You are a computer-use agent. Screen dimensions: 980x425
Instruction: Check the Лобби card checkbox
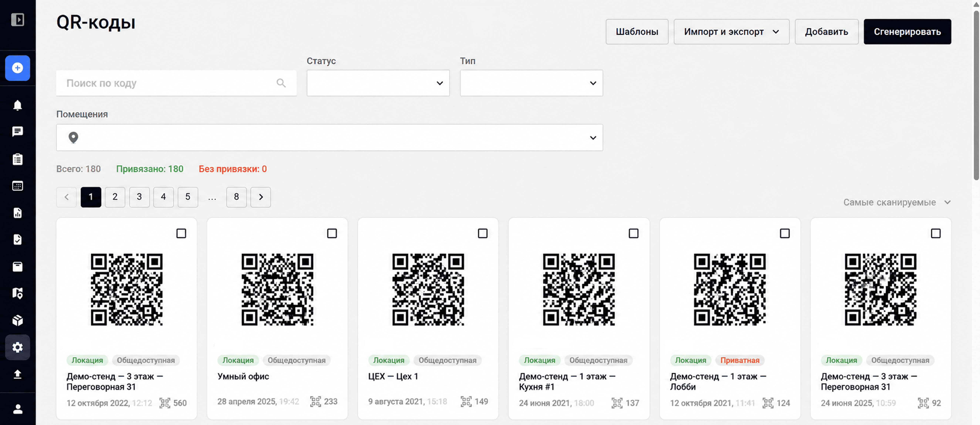pos(785,233)
